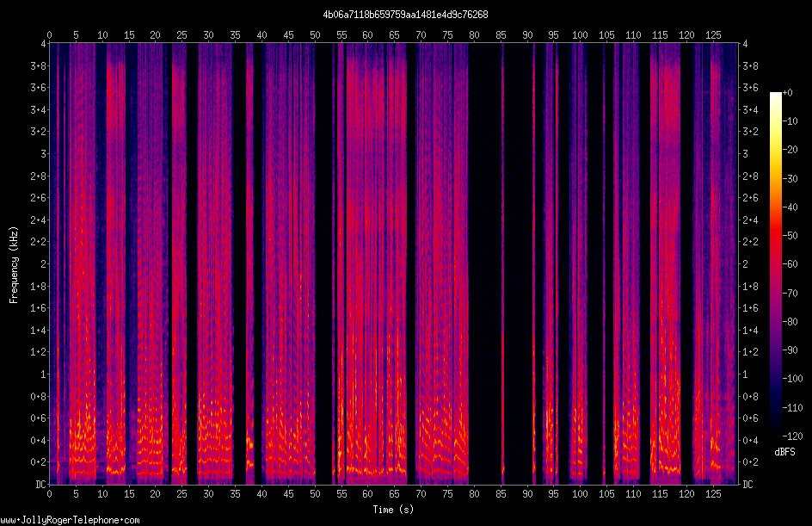Click the "3" tick on the right frequency axis

pyautogui.click(x=745, y=154)
